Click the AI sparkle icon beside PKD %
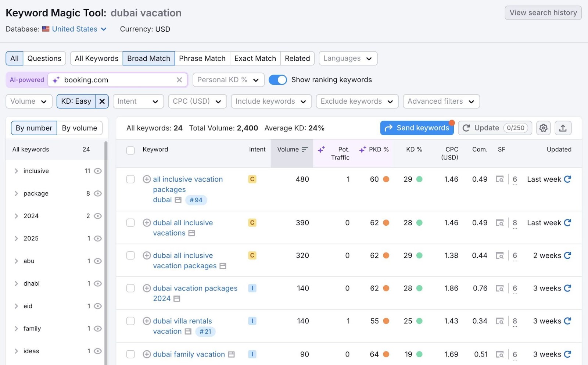Viewport: 588px width, 365px height. tap(362, 150)
